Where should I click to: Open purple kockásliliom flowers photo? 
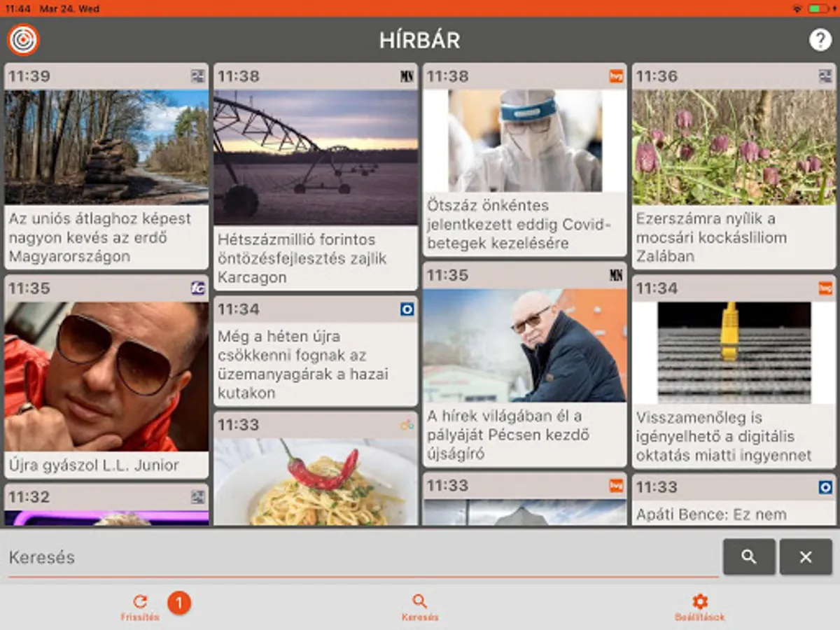coord(734,147)
